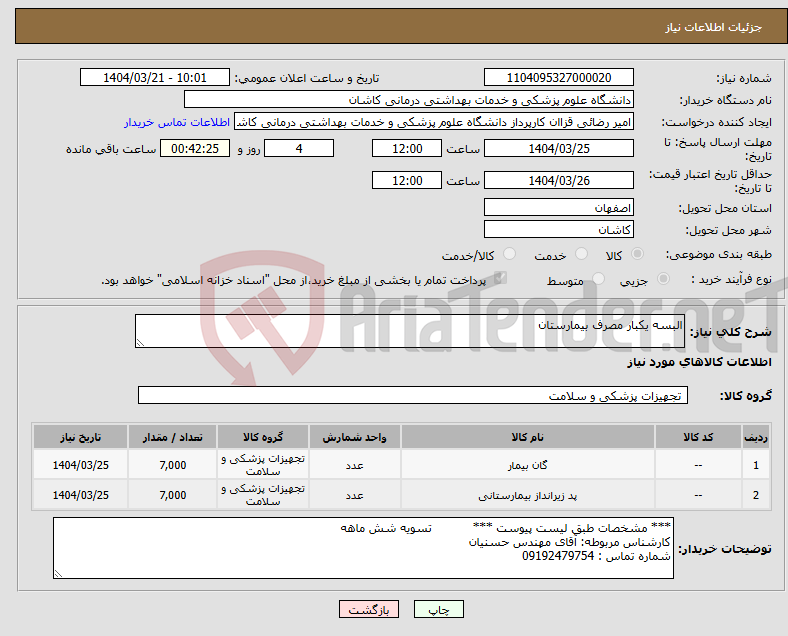Toggle the Islamic treasury payment checkbox
This screenshot has width=788, height=636.
click(500, 278)
